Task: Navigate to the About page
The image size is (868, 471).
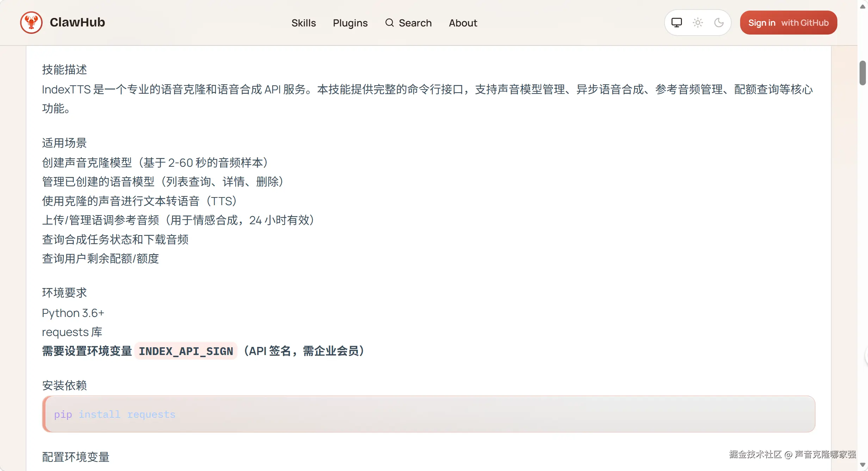Action: tap(463, 23)
